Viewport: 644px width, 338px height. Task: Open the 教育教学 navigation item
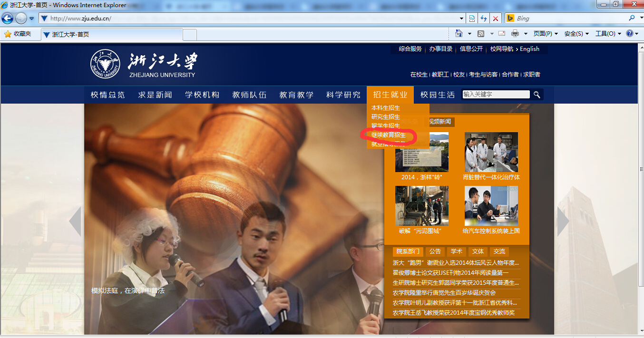(296, 95)
